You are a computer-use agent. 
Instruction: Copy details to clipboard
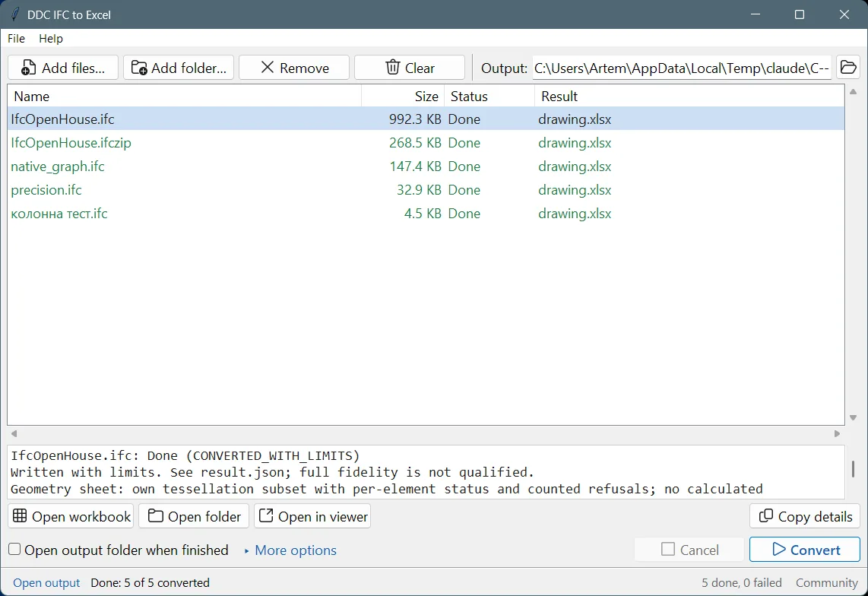(x=805, y=516)
